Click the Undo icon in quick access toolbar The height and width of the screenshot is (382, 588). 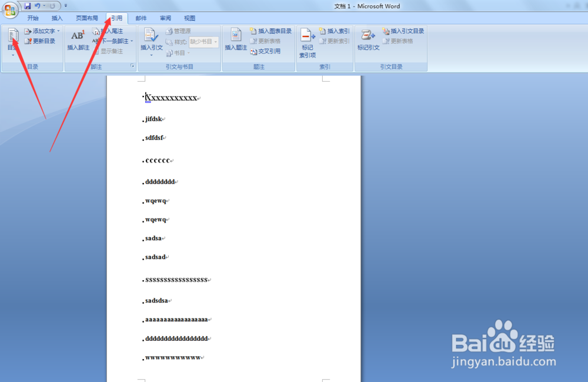tap(38, 6)
